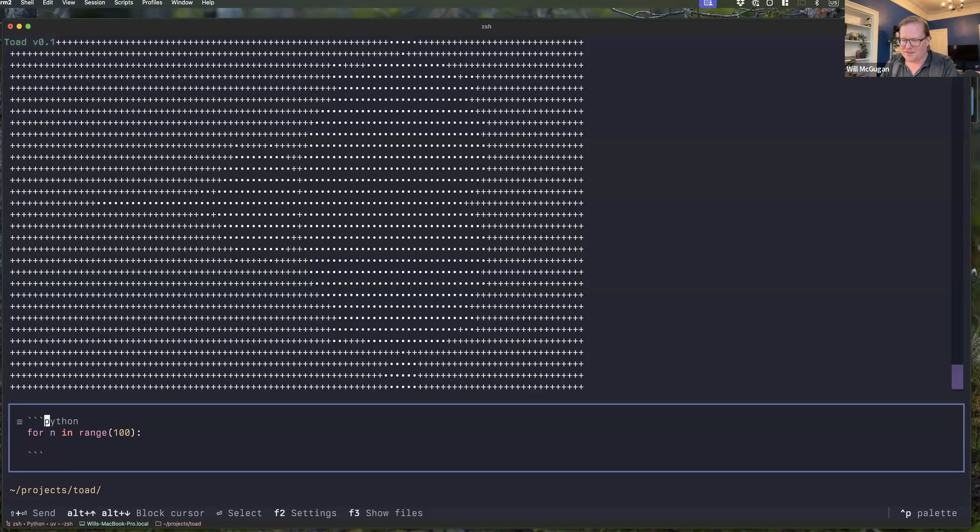
Task: Click inside the for n in range(100) line
Action: tap(84, 433)
